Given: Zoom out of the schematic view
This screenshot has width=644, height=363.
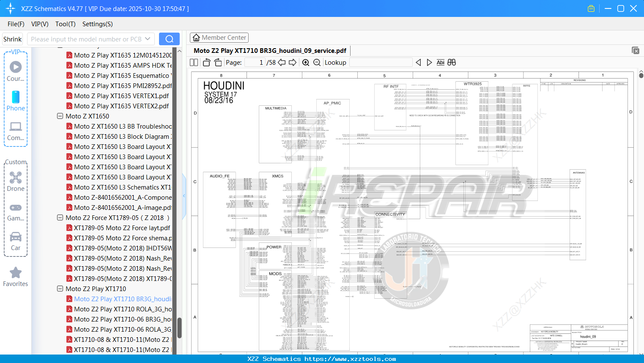Looking at the screenshot, I should pyautogui.click(x=317, y=62).
